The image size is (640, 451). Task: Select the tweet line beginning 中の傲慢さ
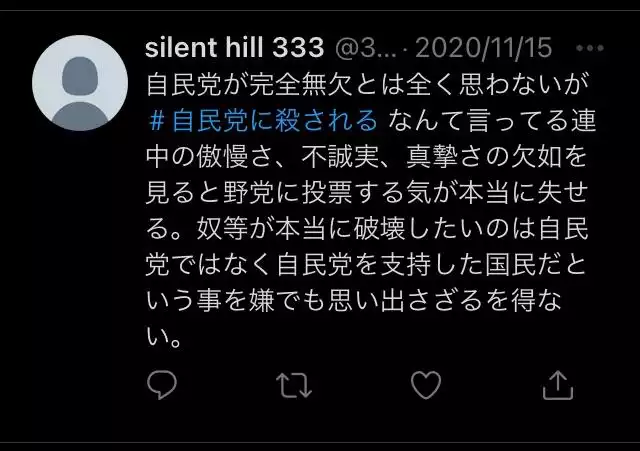coord(366,157)
